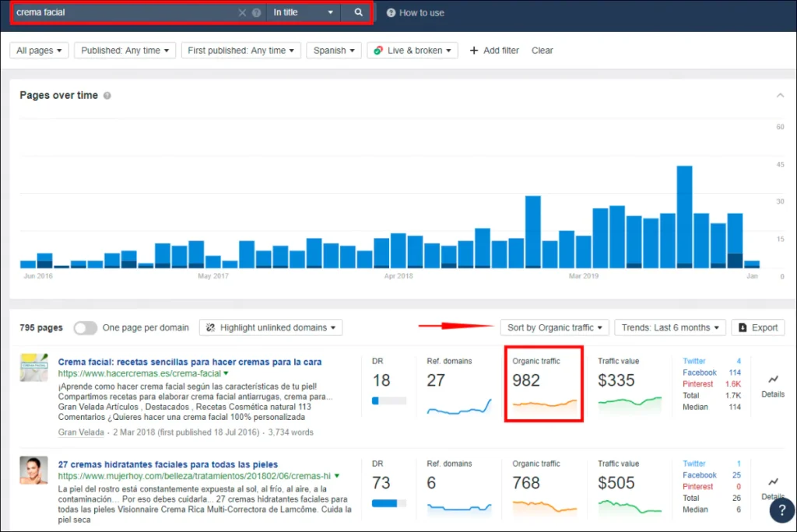
Task: Click the question mark beside Pages over time
Action: 107,95
